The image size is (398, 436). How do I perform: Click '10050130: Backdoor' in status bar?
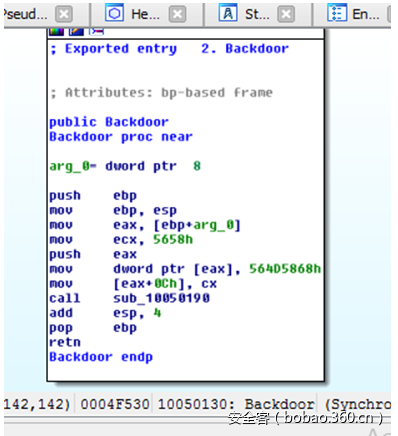pyautogui.click(x=236, y=404)
